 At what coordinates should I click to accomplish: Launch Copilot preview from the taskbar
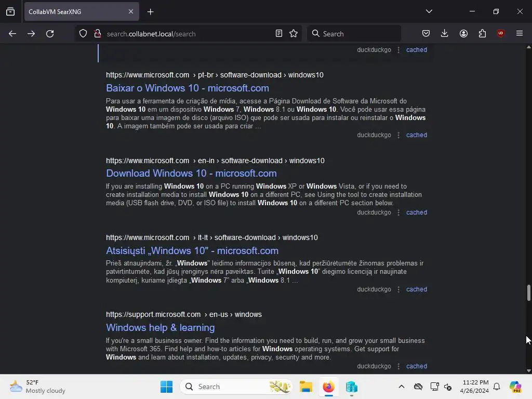pyautogui.click(x=515, y=387)
